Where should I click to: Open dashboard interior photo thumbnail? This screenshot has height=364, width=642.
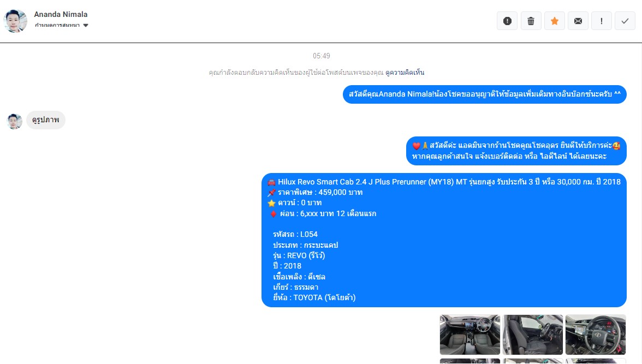[470, 335]
